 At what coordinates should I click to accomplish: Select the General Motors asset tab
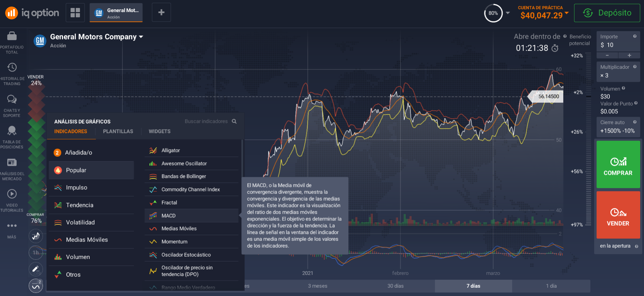tap(116, 13)
